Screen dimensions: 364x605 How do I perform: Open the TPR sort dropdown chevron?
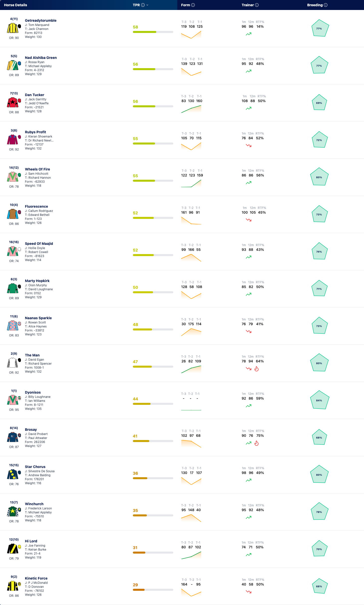(x=147, y=5)
